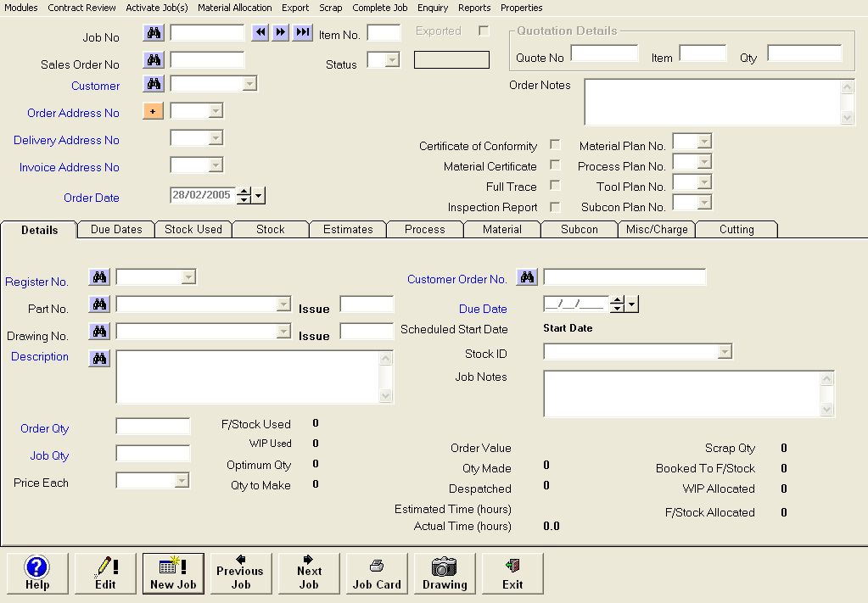
Task: Search Drawing No via the binoculars icon
Action: click(98, 331)
